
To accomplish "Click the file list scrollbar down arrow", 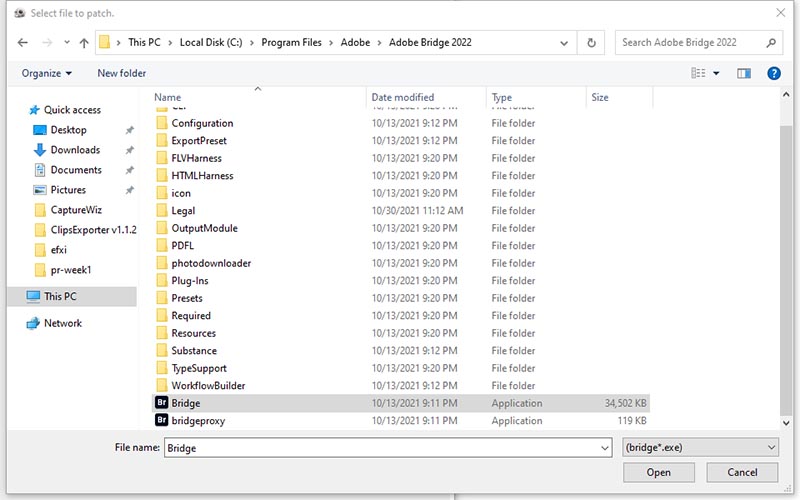I will 786,422.
